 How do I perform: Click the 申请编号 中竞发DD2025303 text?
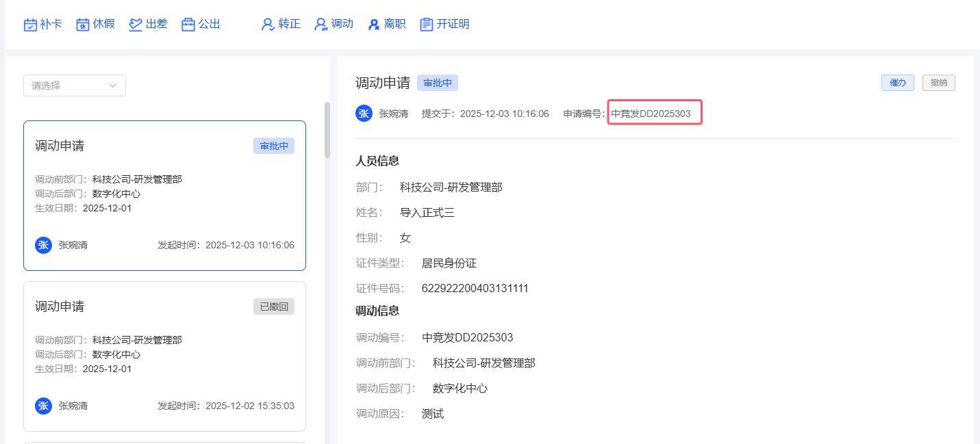(x=651, y=114)
